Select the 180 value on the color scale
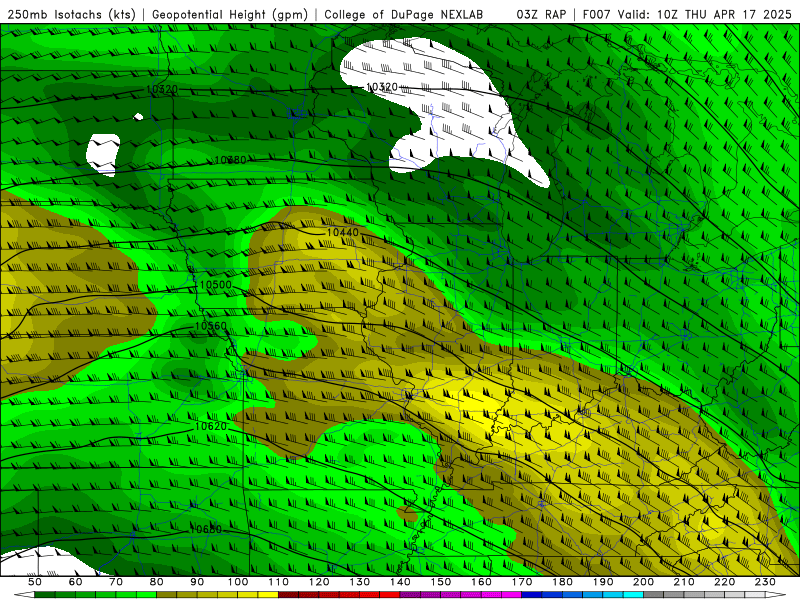Viewport: 800px width, 600px height. pos(562,582)
